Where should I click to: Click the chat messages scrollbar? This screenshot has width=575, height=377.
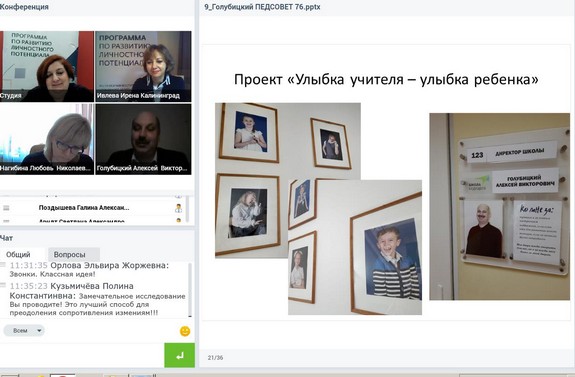click(x=190, y=290)
